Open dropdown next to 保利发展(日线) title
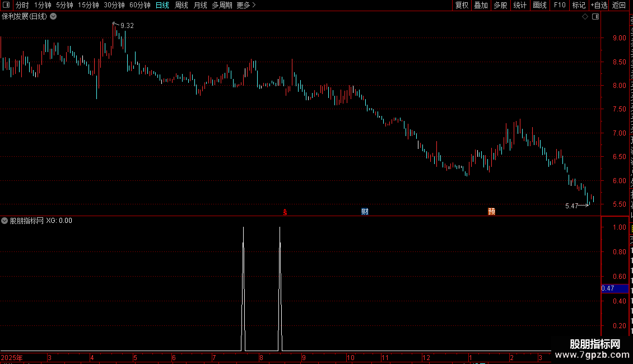This screenshot has width=633, height=364. (53, 17)
